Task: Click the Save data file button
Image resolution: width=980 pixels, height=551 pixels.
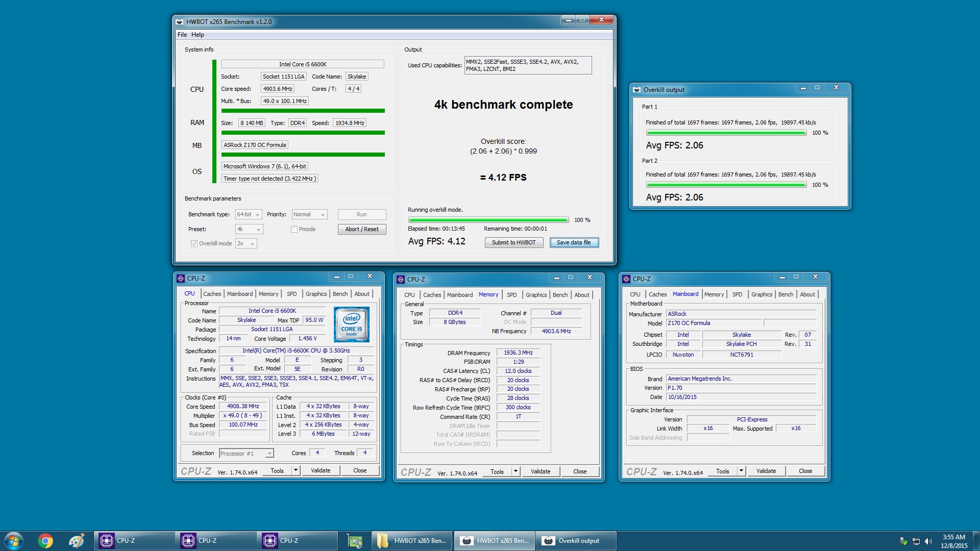Action: coord(574,243)
